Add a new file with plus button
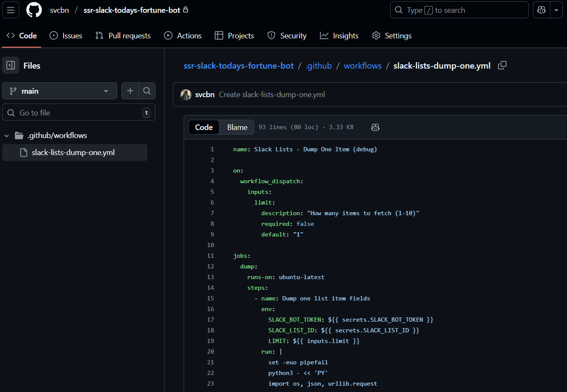Screen dimensions: 567x392 point(130,91)
